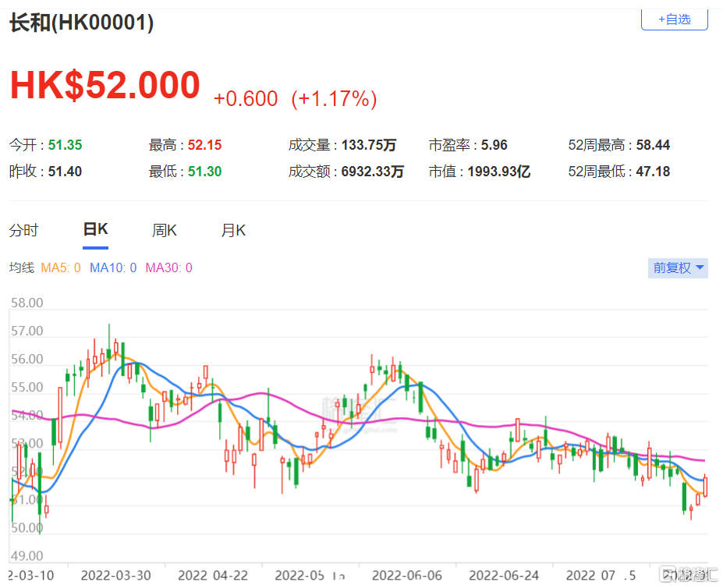
Task: Click the 52周最高 value 58.44
Action: pyautogui.click(x=653, y=145)
